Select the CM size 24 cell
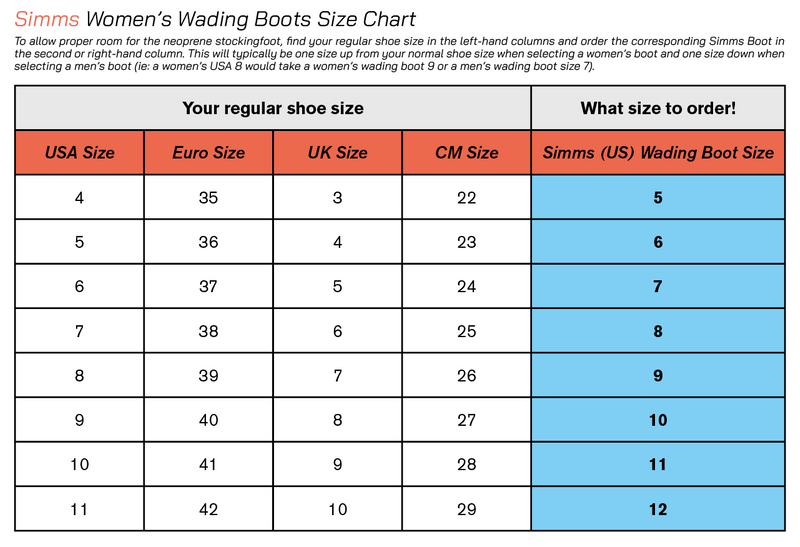 coord(466,287)
